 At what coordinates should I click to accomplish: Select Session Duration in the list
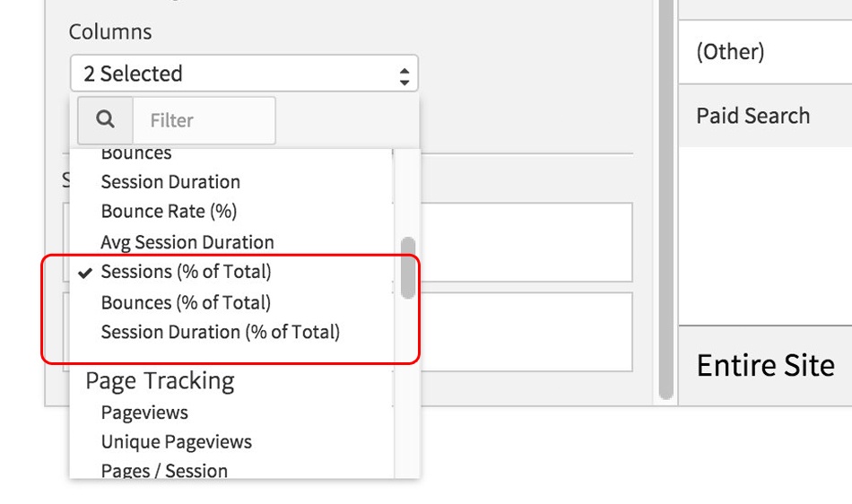point(170,182)
